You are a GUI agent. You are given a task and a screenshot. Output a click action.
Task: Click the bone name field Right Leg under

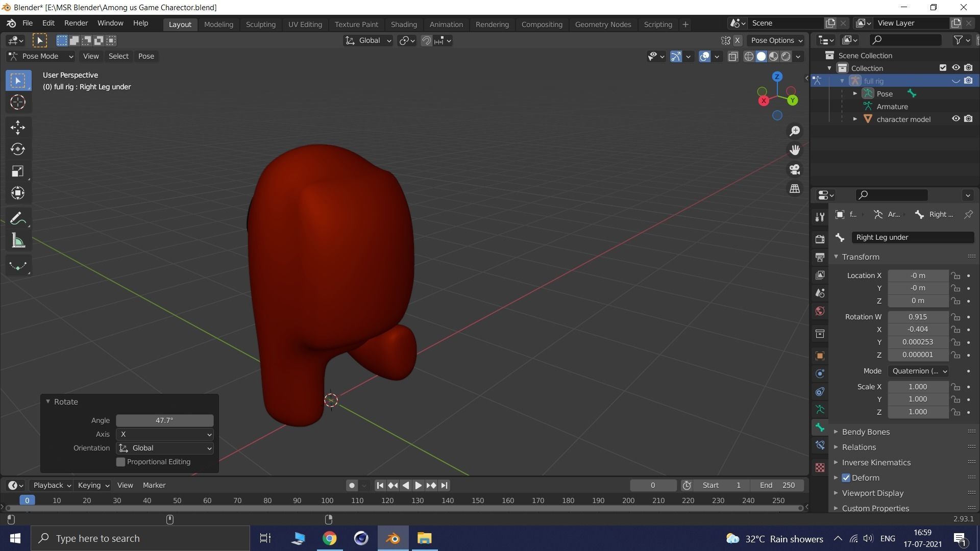pos(913,237)
